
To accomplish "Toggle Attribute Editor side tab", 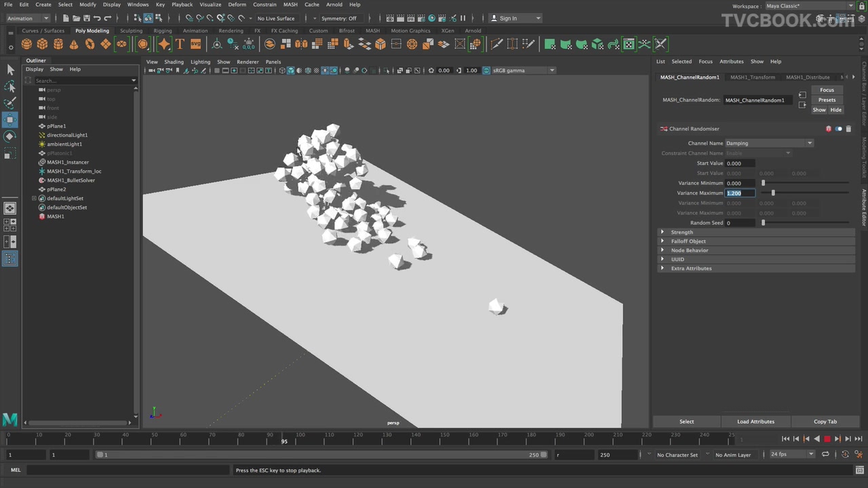I will 864,207.
